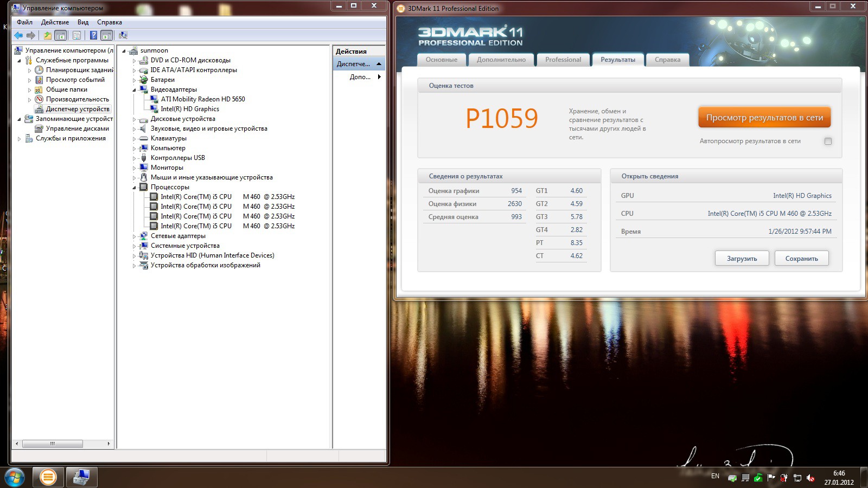Expand the Сетевые адаптеры node
This screenshot has width=868, height=488.
134,236
